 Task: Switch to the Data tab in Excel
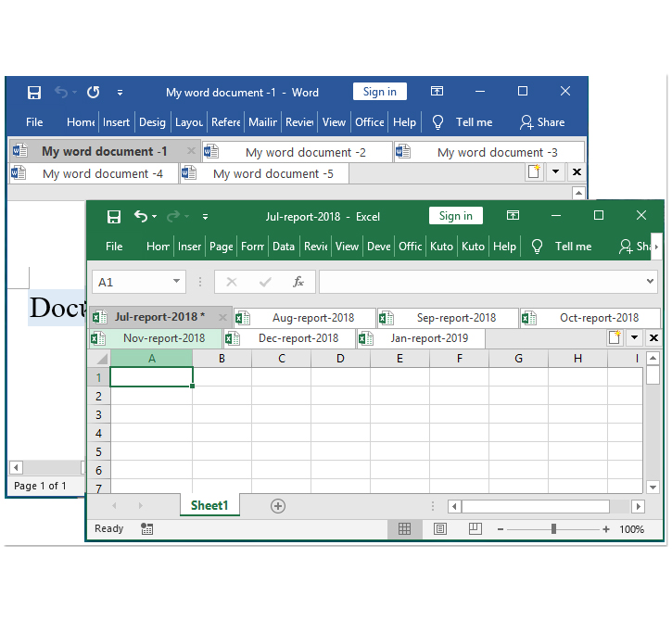tap(284, 247)
